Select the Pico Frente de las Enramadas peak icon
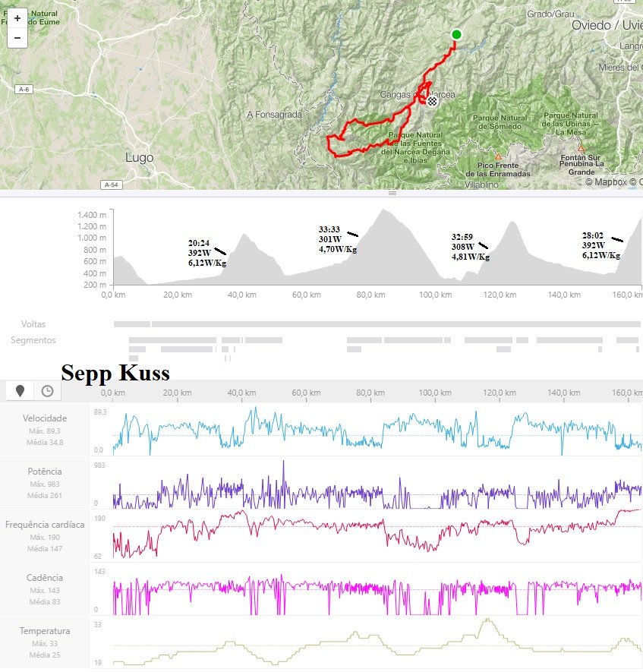643x672 pixels. (x=498, y=156)
